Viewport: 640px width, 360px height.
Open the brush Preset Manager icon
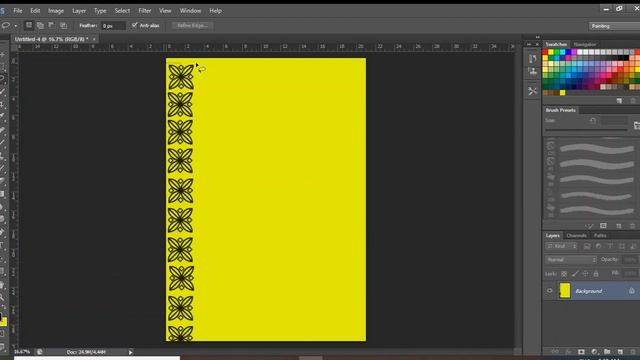coord(603,226)
